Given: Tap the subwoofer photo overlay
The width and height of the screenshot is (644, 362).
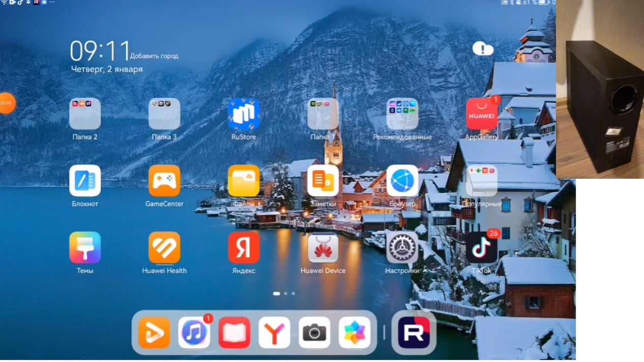Looking at the screenshot, I should click(600, 89).
